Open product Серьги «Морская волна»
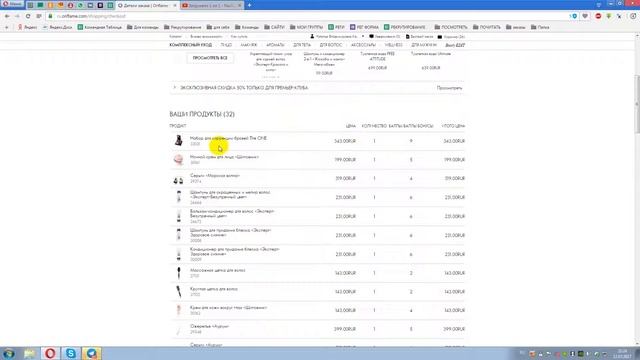Screen dimensions: 640x360 point(215,176)
